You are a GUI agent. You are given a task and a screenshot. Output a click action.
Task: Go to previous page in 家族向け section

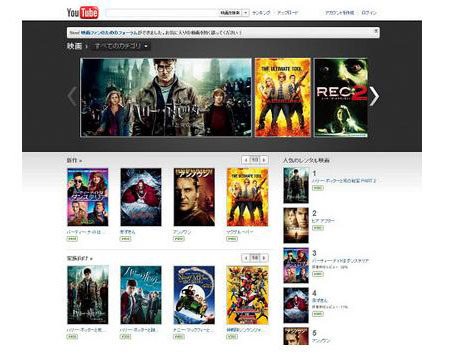pos(246,258)
